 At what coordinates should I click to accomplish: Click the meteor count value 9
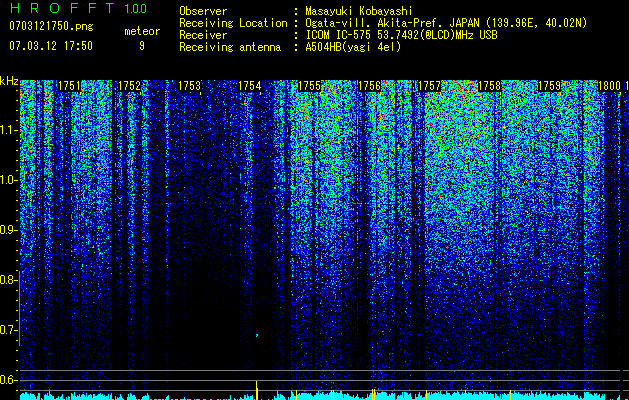(x=142, y=46)
